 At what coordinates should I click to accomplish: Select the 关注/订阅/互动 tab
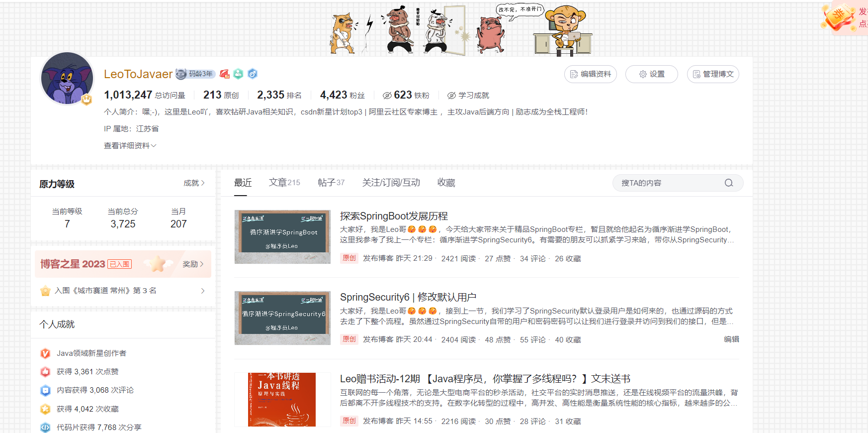pyautogui.click(x=391, y=183)
